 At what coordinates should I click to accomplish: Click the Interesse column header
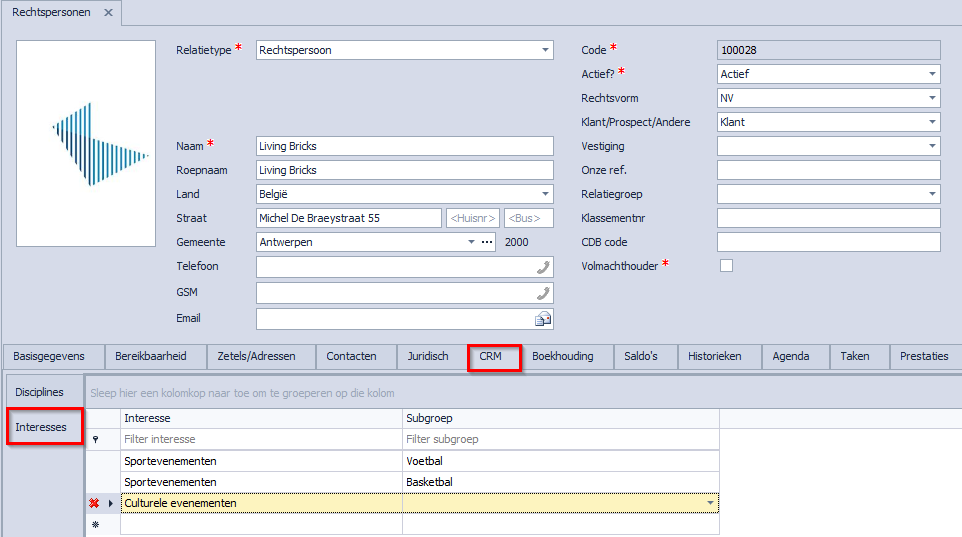260,419
